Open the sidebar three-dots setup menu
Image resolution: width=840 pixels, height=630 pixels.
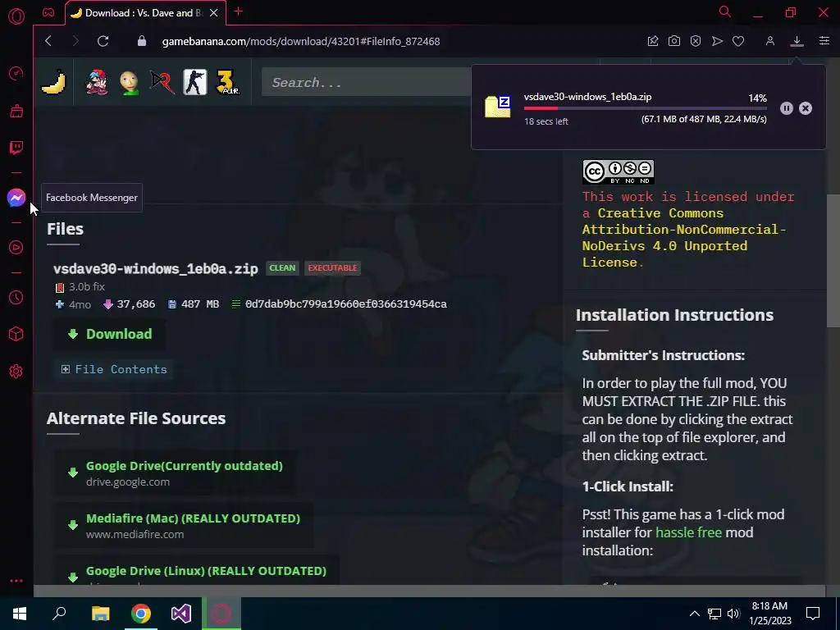[x=16, y=581]
